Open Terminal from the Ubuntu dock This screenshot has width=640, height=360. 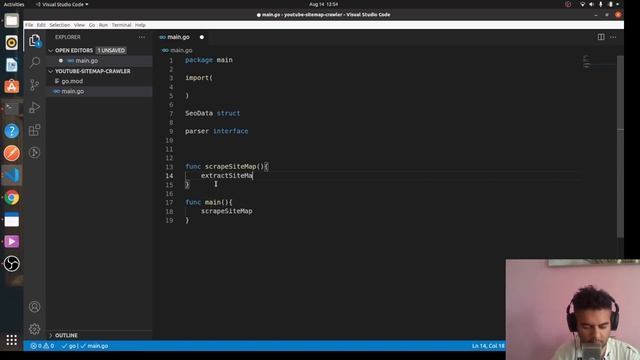click(x=11, y=109)
